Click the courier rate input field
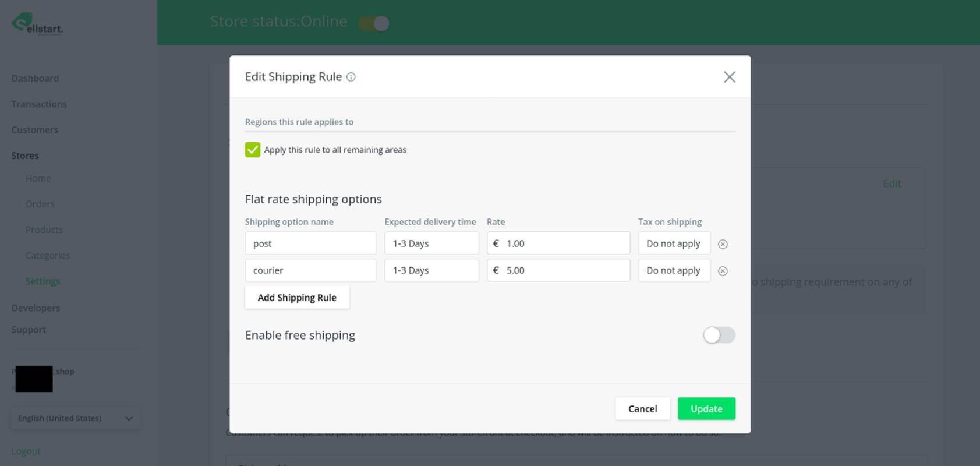This screenshot has height=466, width=980. pyautogui.click(x=565, y=270)
